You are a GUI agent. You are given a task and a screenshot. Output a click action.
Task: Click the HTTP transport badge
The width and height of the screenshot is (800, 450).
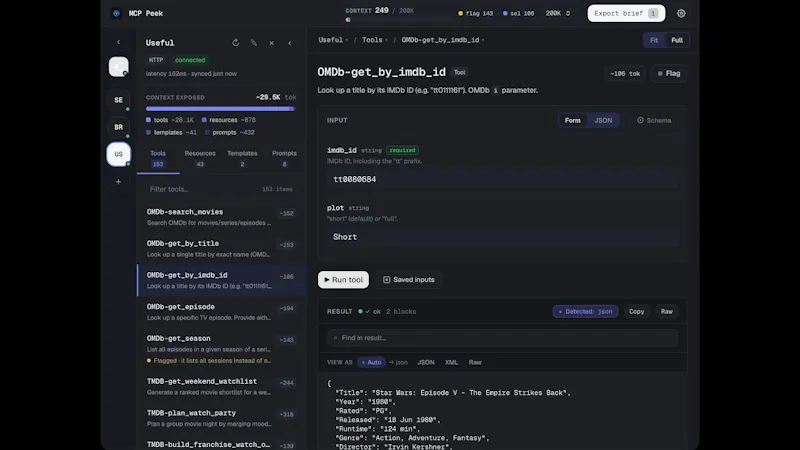156,60
